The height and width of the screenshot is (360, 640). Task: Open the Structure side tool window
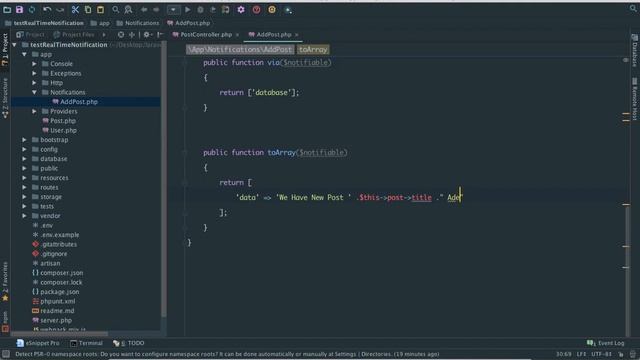pos(5,98)
